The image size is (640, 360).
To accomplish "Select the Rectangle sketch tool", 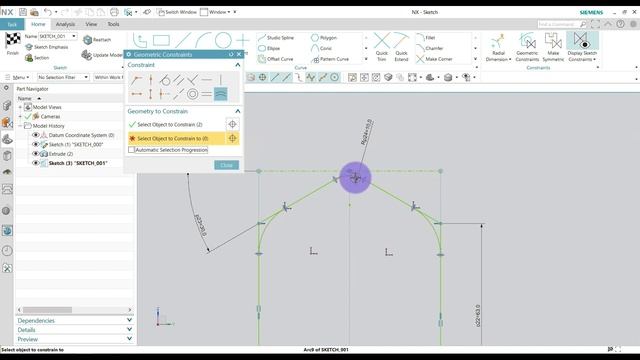I will pos(161,40).
